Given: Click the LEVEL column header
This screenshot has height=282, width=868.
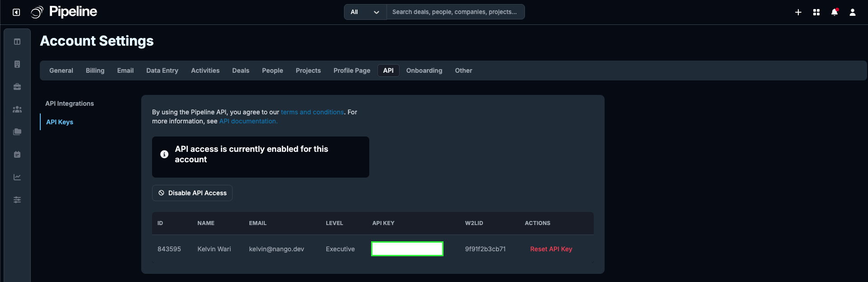Looking at the screenshot, I should [334, 223].
